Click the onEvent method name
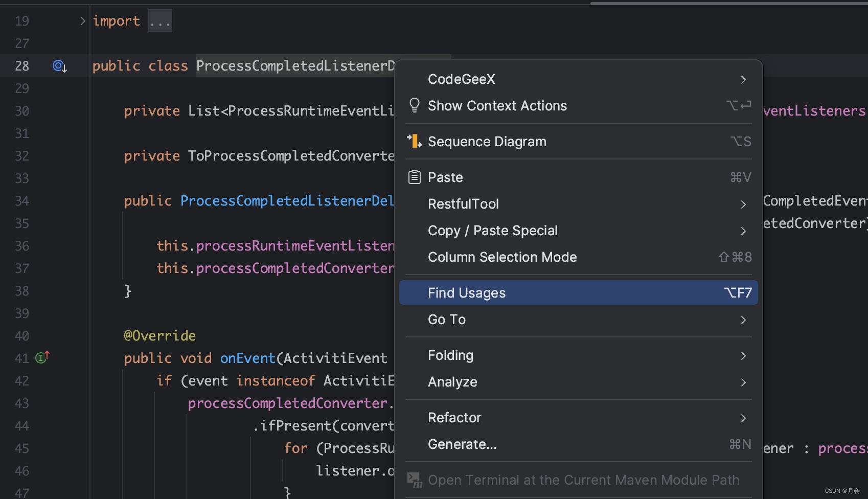 247,358
